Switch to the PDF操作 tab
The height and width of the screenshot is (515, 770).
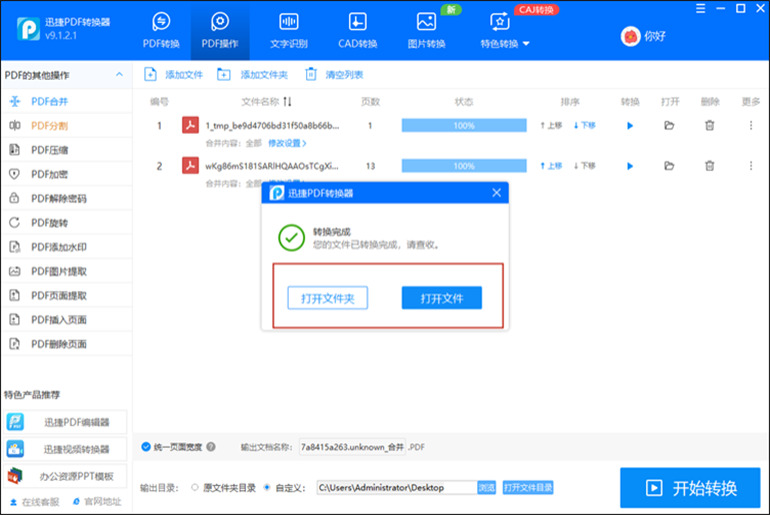pyautogui.click(x=220, y=30)
